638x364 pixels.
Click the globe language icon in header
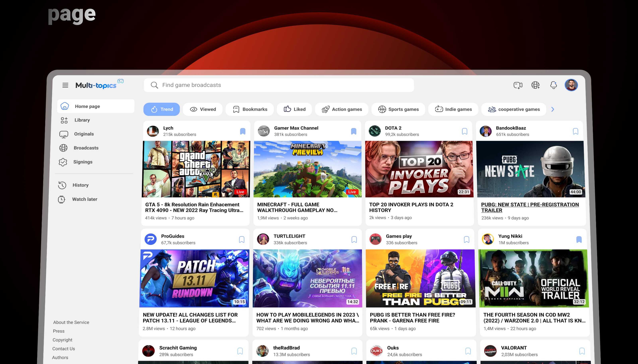coord(535,85)
